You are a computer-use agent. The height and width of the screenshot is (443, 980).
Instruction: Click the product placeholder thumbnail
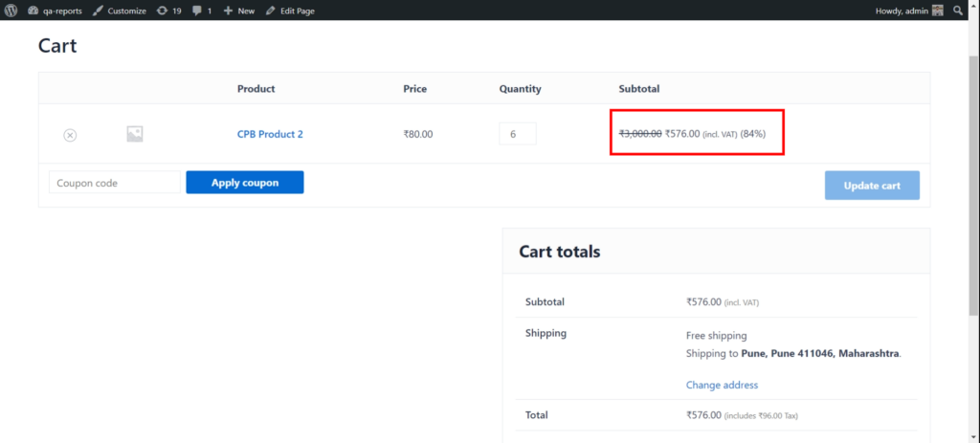coord(134,134)
